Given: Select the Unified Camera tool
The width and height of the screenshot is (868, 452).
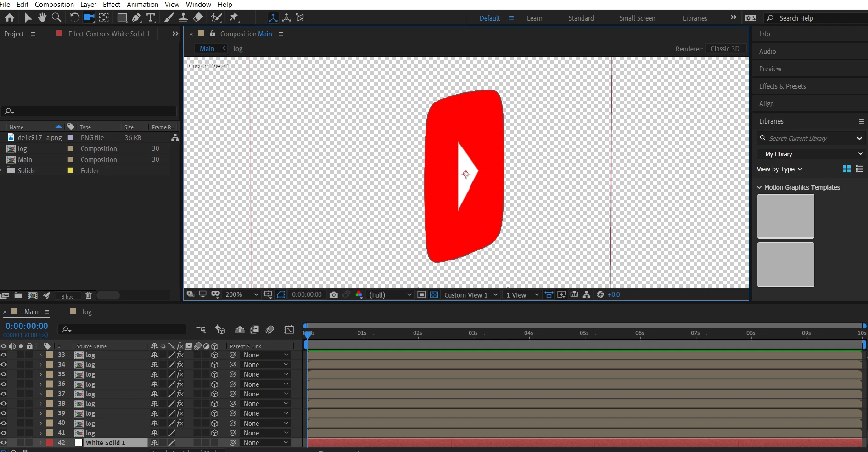Looking at the screenshot, I should (89, 18).
